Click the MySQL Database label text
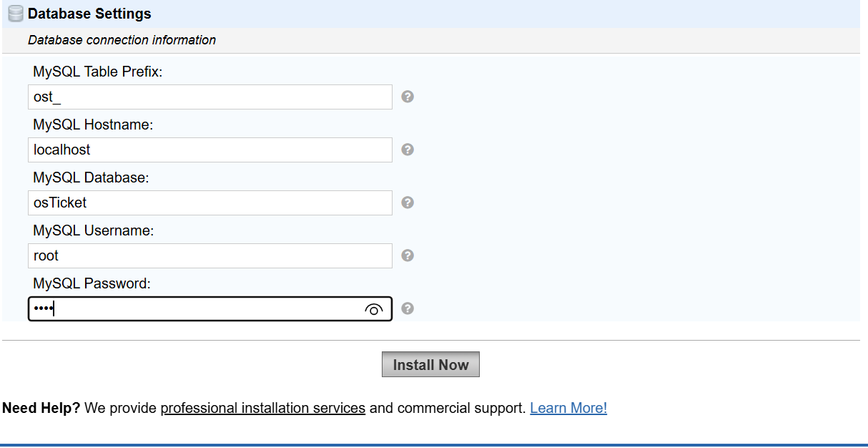Viewport: 868px width, 448px height. 91,178
